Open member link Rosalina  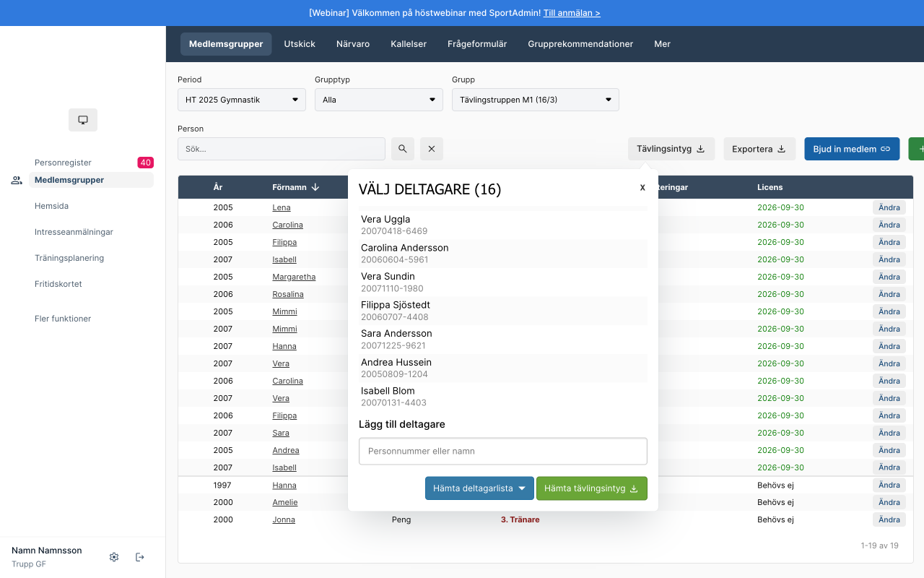pyautogui.click(x=288, y=294)
